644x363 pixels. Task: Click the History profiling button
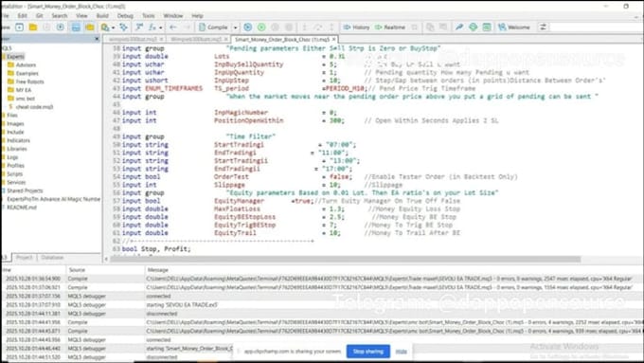click(x=356, y=27)
